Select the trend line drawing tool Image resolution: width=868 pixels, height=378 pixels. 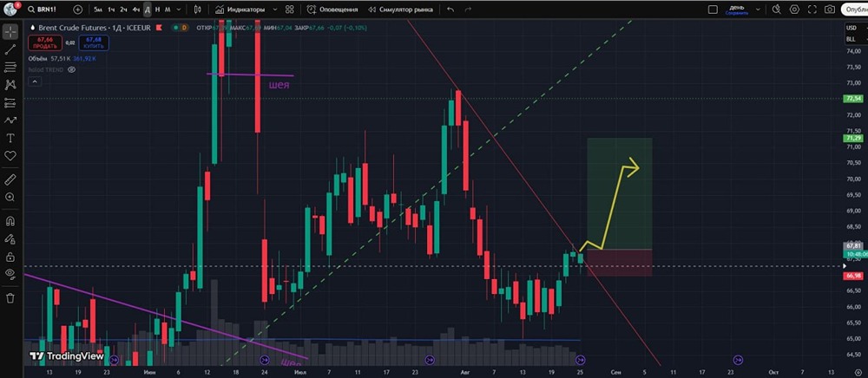point(10,49)
